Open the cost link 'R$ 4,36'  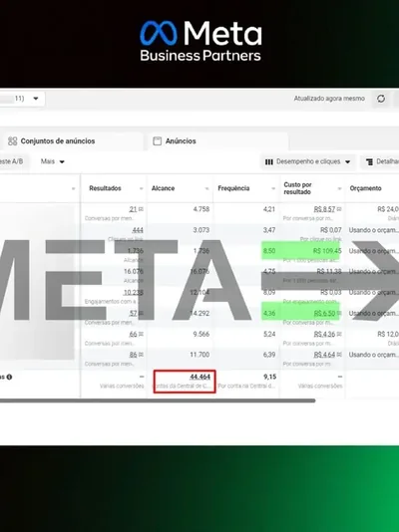[324, 334]
